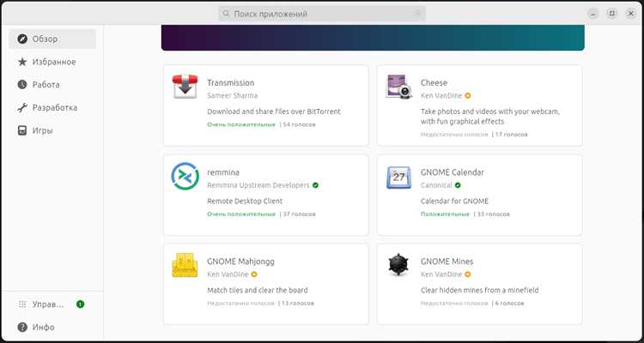Screen dimensions: 644x343
Task: Select the gamepad icon for Игры
Action: pyautogui.click(x=22, y=131)
